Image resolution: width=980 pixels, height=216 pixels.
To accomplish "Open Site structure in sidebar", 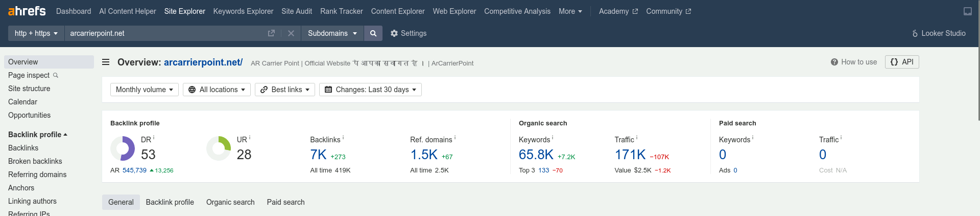I will [29, 89].
